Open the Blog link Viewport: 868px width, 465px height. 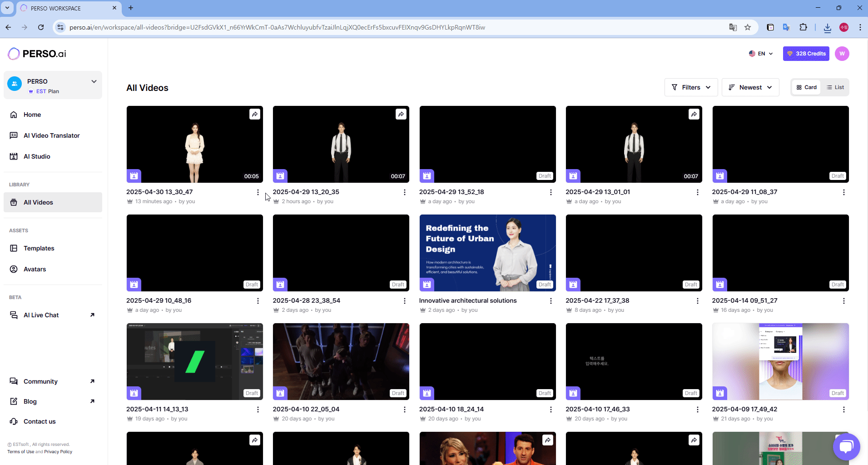[53, 401]
